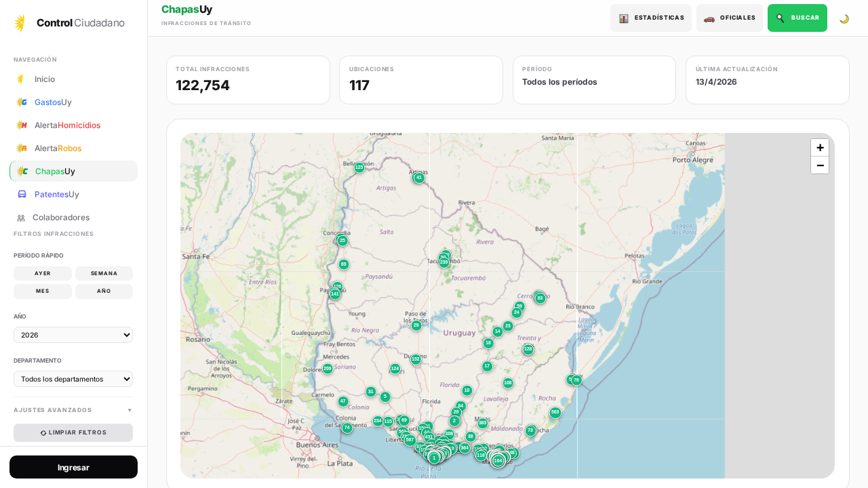Open the Colaboradores page
868x488 pixels.
point(60,218)
